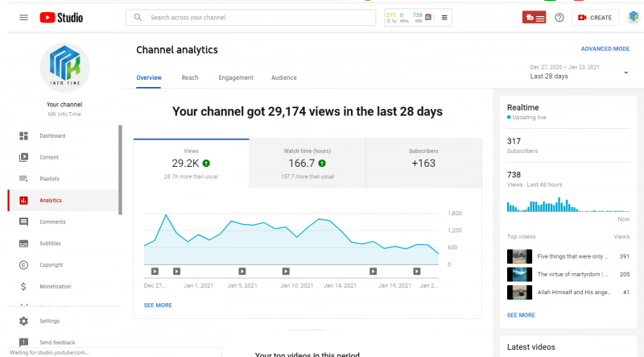Image resolution: width=644 pixels, height=357 pixels.
Task: Click the search across your channel field
Action: pos(250,17)
